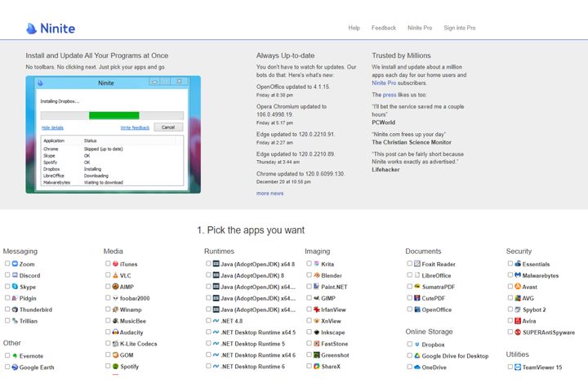Viewport: 588px width, 392px height.
Task: Click the Dropbox icon under Online Storage
Action: (416, 345)
